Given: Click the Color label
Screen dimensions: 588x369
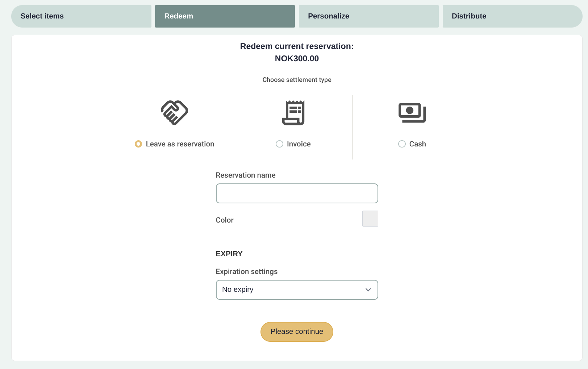Looking at the screenshot, I should pyautogui.click(x=225, y=220).
